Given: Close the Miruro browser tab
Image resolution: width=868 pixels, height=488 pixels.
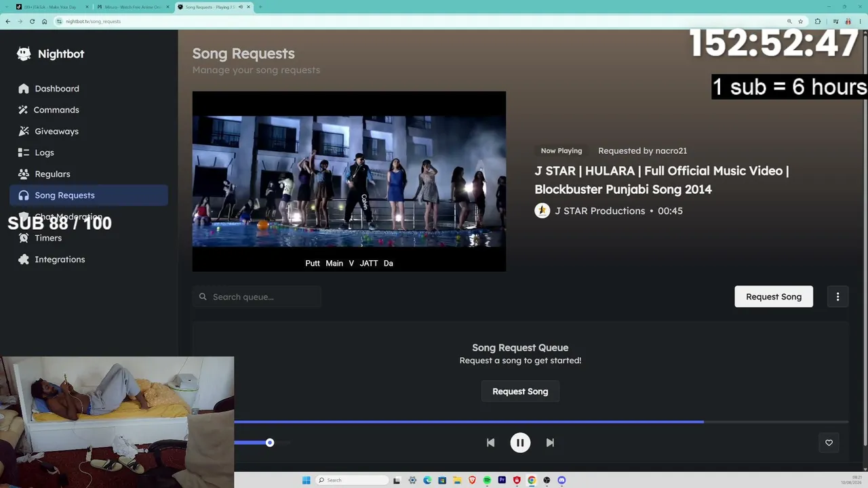Looking at the screenshot, I should click(167, 7).
